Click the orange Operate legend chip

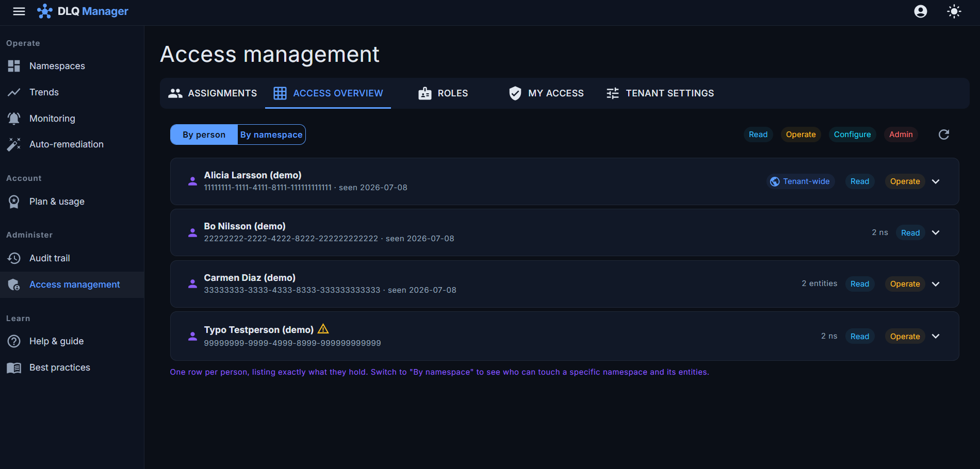tap(801, 135)
